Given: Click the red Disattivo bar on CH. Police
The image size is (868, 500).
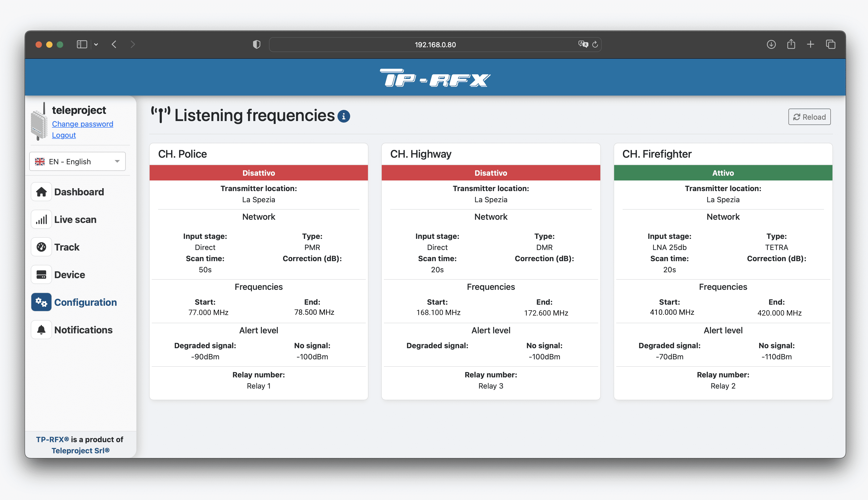Looking at the screenshot, I should (258, 173).
